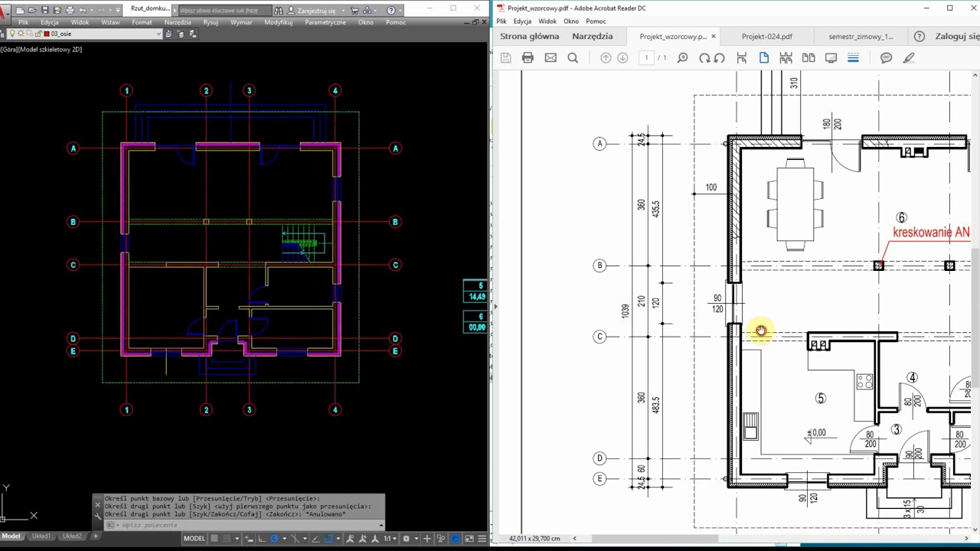The width and height of the screenshot is (980, 551).
Task: Open AutoCAD help question mark icon
Action: 391,11
